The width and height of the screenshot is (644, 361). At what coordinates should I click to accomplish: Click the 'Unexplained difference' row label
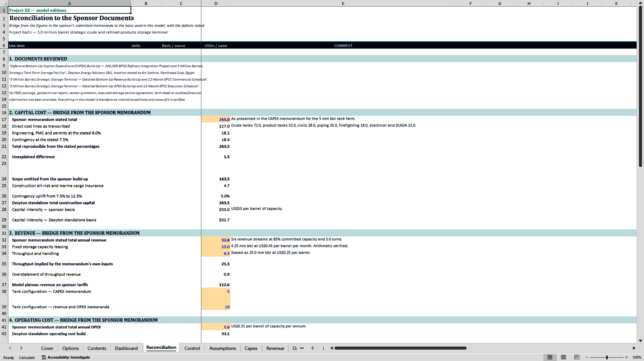[x=33, y=157]
